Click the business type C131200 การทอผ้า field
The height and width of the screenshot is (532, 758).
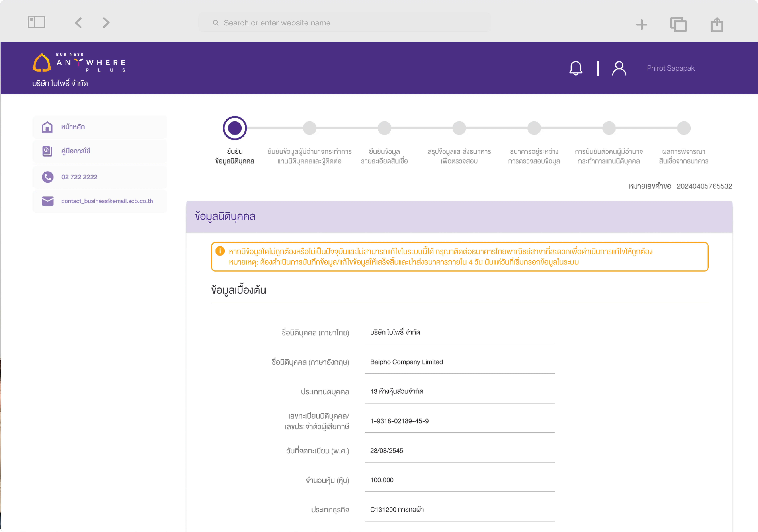[x=460, y=510]
